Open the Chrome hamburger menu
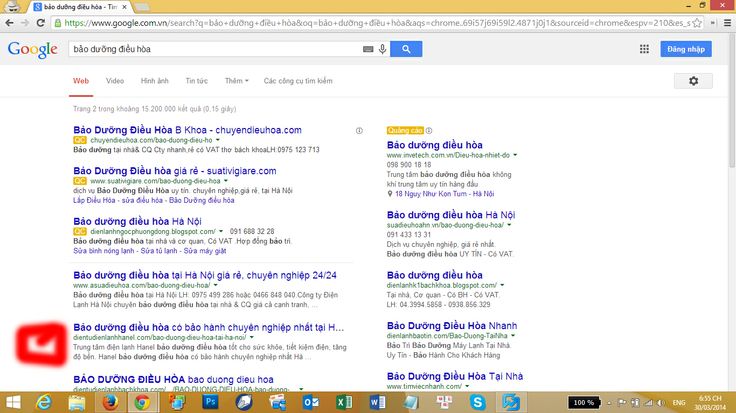This screenshot has height=413, width=736. coord(728,23)
